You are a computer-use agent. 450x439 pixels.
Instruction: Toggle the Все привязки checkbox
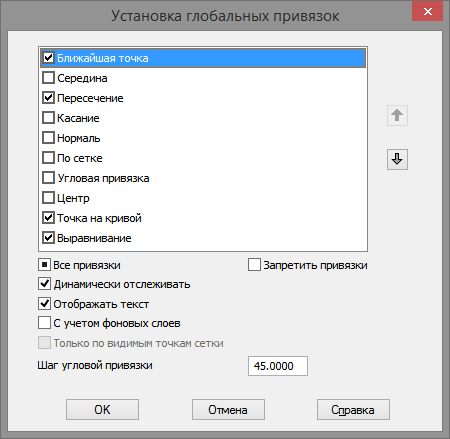point(44,265)
